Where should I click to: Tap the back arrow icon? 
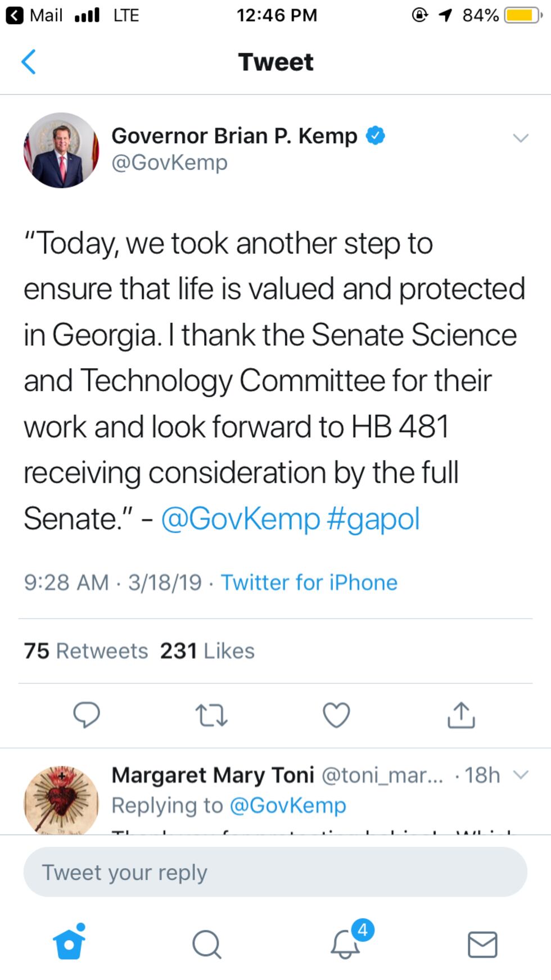(x=29, y=62)
